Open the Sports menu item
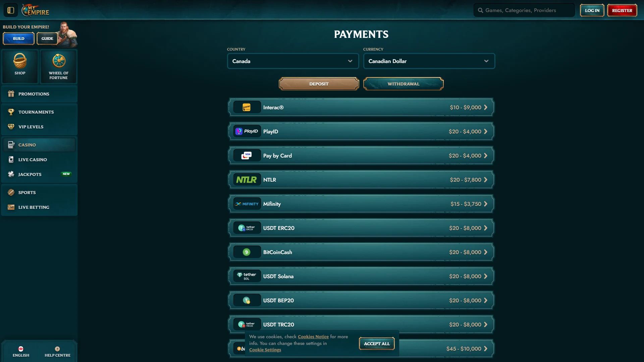This screenshot has height=362, width=644. 39,192
